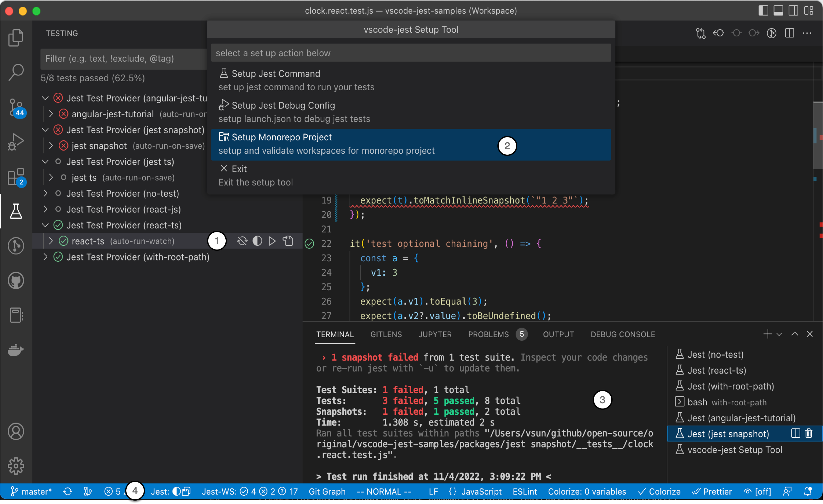Collapse Jest Test Provider (jest ts)
Viewport: 823px width, 504px height.
pos(45,161)
